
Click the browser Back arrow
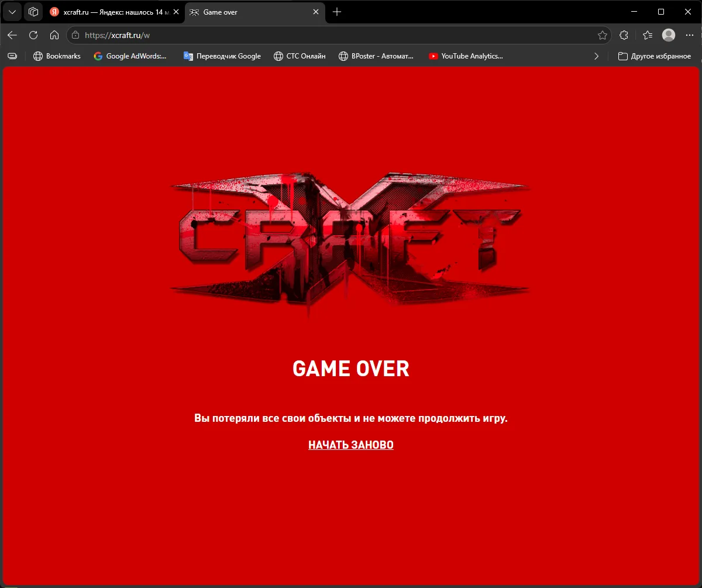[12, 35]
